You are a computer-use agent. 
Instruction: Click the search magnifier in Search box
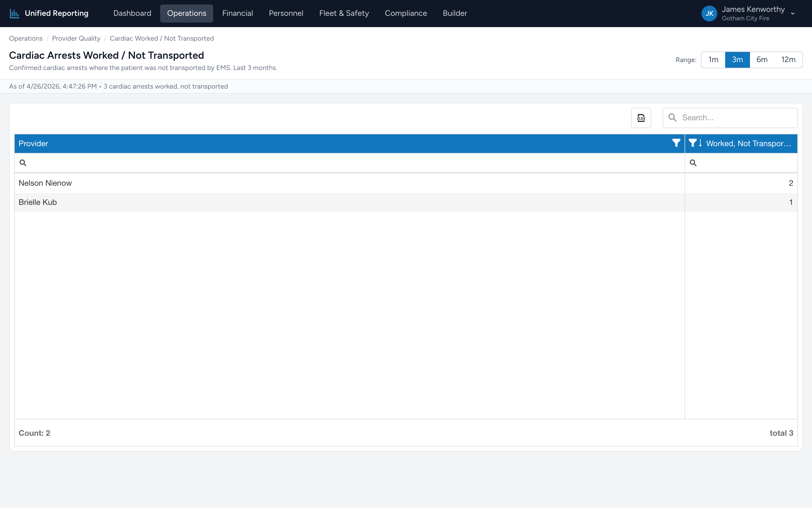[x=672, y=118]
